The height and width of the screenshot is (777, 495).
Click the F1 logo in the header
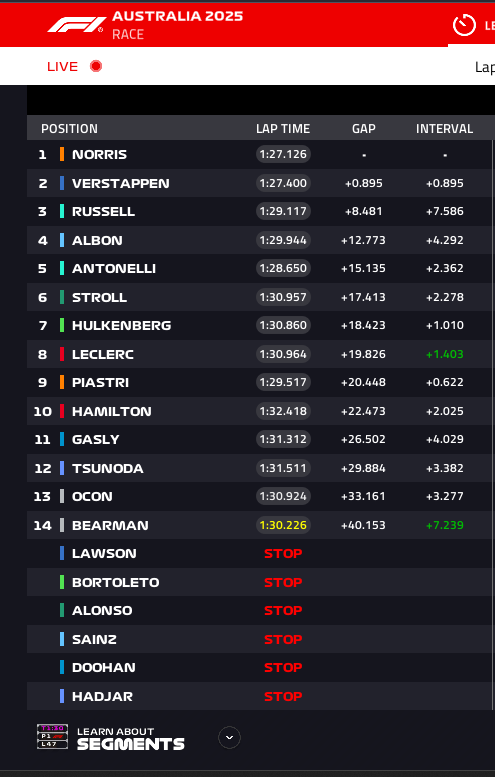point(76,25)
